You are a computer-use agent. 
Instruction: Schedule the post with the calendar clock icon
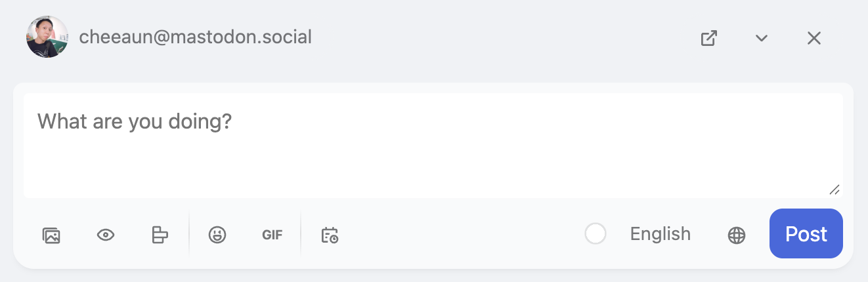330,235
